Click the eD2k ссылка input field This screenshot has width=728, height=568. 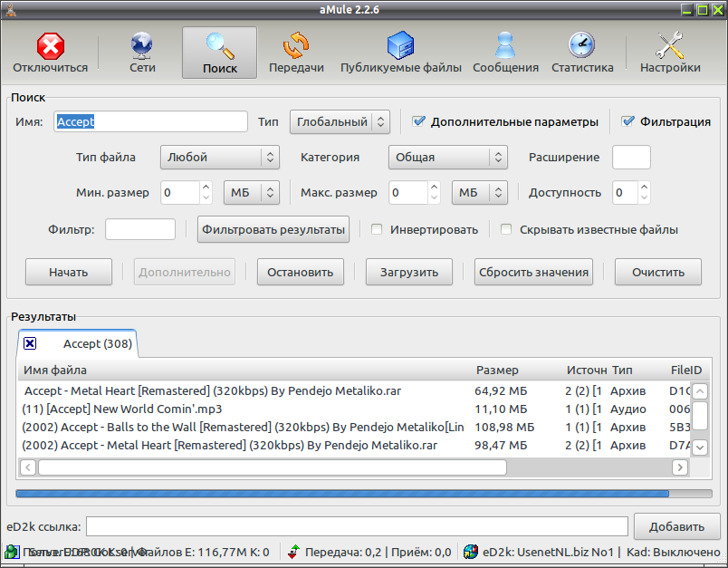(x=357, y=526)
